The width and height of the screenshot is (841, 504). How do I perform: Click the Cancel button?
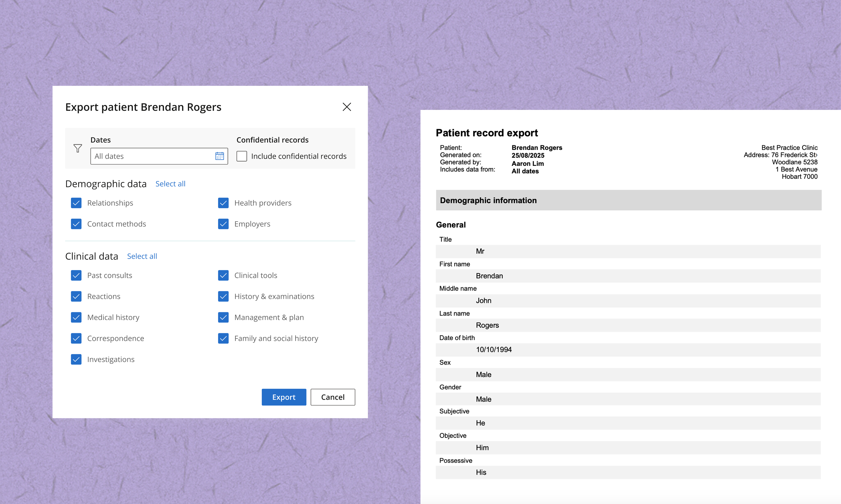[x=332, y=397]
